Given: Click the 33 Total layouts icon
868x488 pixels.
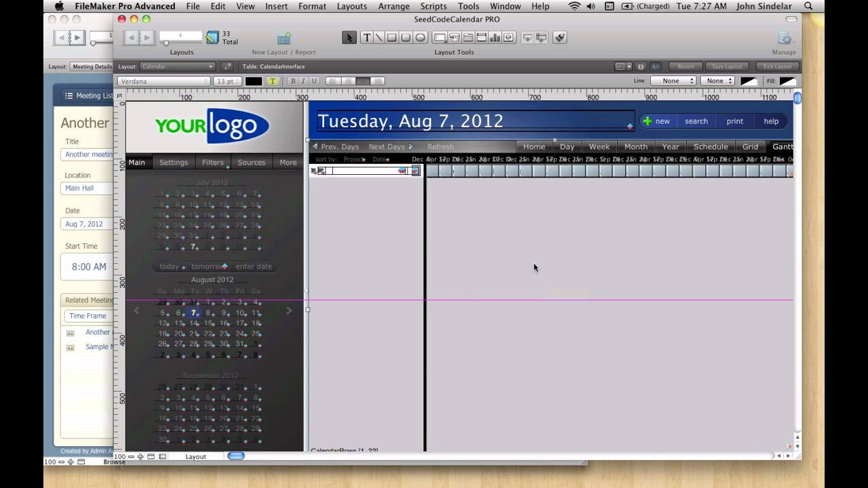Looking at the screenshot, I should (x=212, y=38).
